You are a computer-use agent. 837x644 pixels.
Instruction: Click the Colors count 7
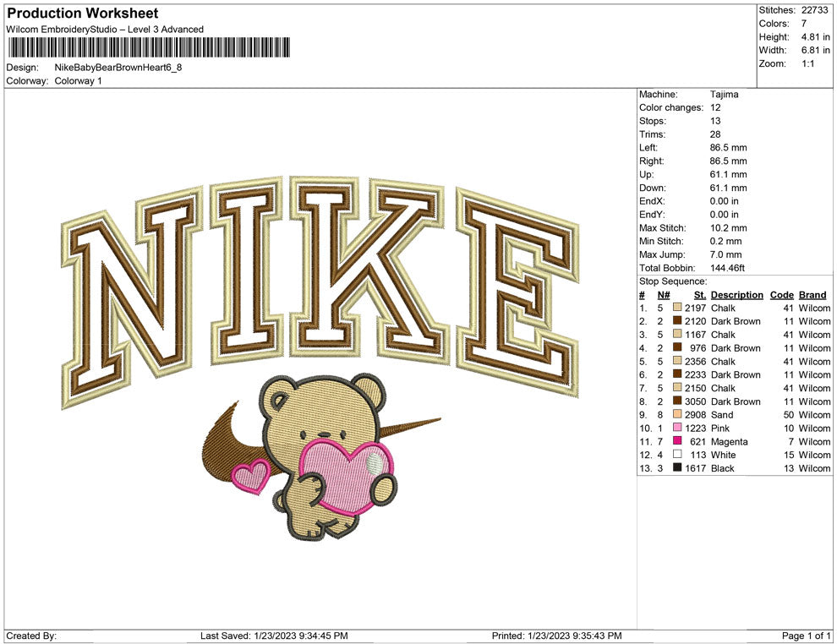click(x=804, y=24)
